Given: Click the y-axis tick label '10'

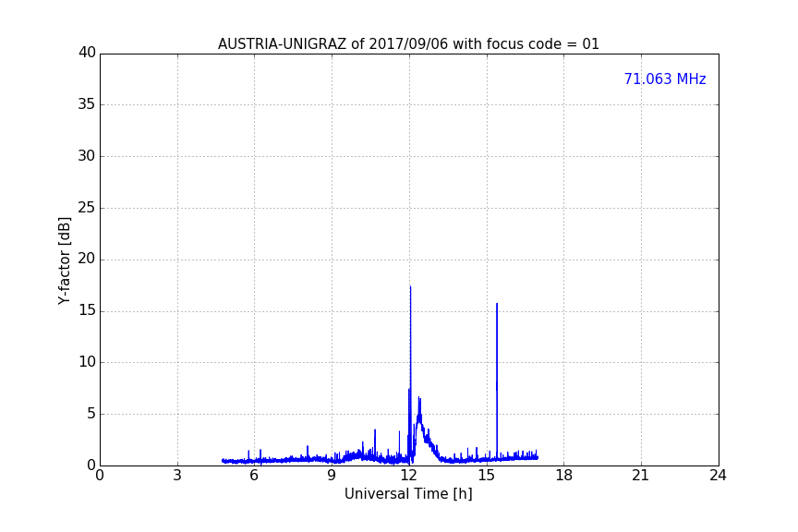Looking at the screenshot, I should [87, 362].
